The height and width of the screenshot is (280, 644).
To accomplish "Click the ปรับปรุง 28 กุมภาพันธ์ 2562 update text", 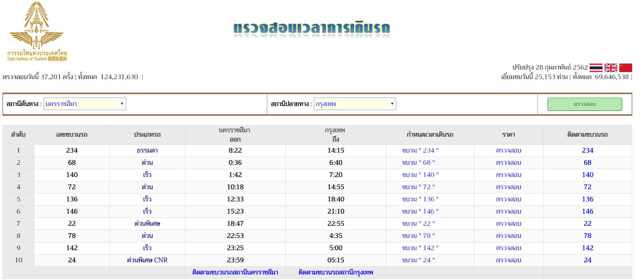I will point(550,67).
